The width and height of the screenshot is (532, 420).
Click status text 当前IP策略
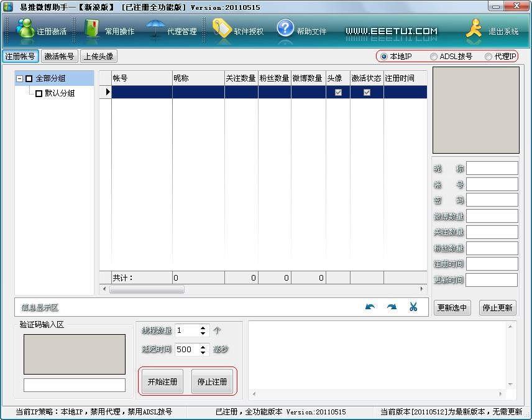point(94,412)
